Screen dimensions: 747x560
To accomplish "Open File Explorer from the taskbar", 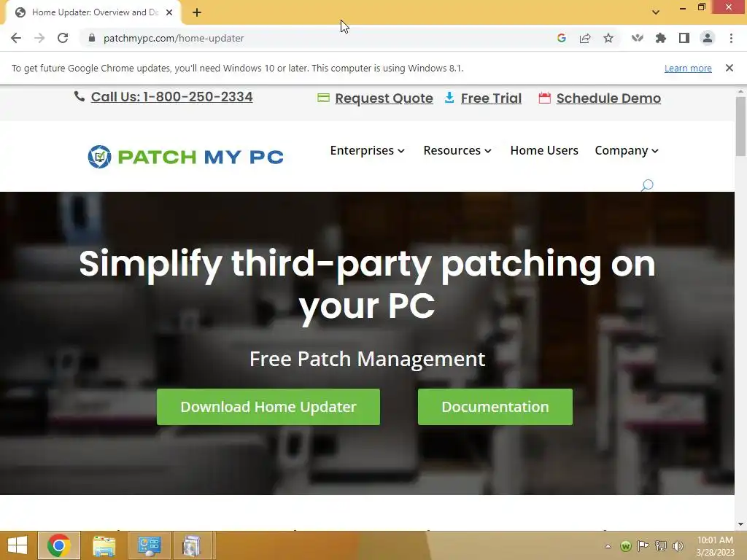I will point(104,545).
